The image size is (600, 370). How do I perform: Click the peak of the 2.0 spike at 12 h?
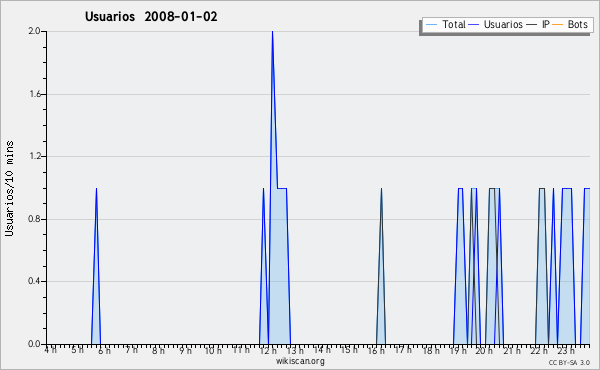tap(272, 32)
